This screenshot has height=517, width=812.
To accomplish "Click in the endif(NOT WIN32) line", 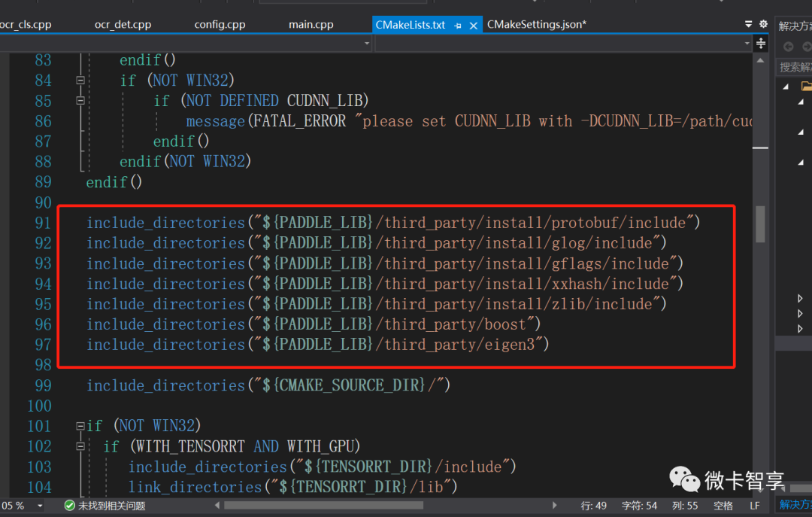I will 186,162.
